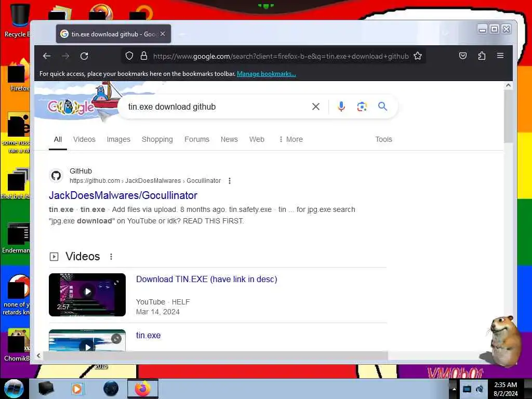Image resolution: width=532 pixels, height=399 pixels.
Task: Click the horizontal scrollbar at page bottom
Action: tap(215, 355)
